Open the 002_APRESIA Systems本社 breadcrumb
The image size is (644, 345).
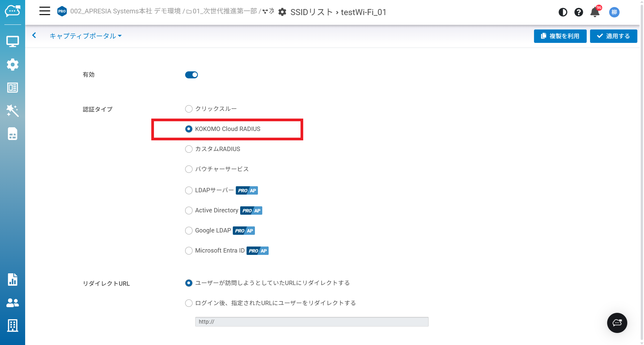(x=125, y=11)
